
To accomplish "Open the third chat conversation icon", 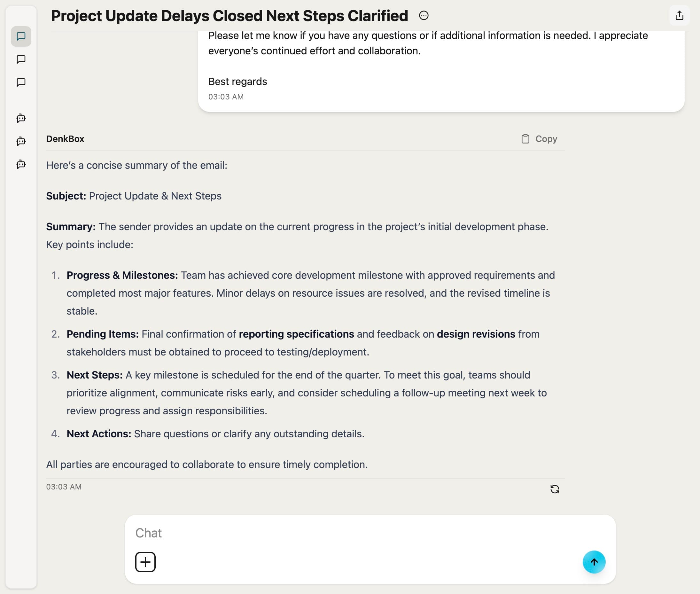I will pyautogui.click(x=21, y=82).
